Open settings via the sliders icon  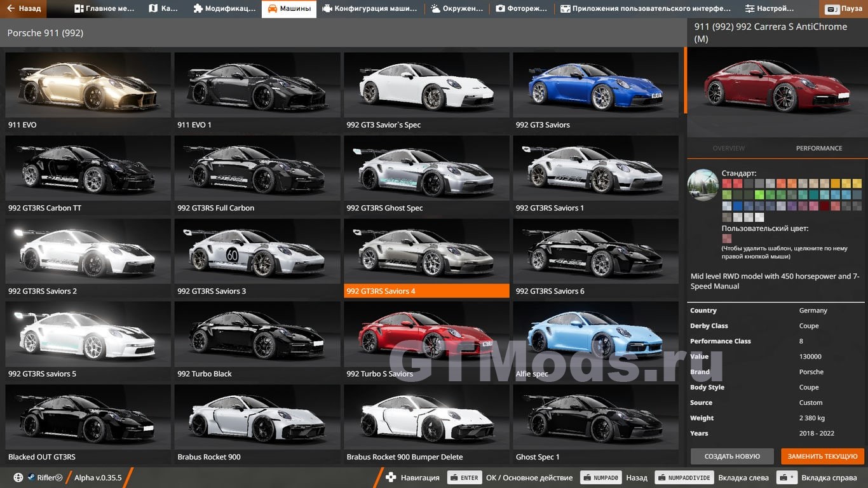750,9
